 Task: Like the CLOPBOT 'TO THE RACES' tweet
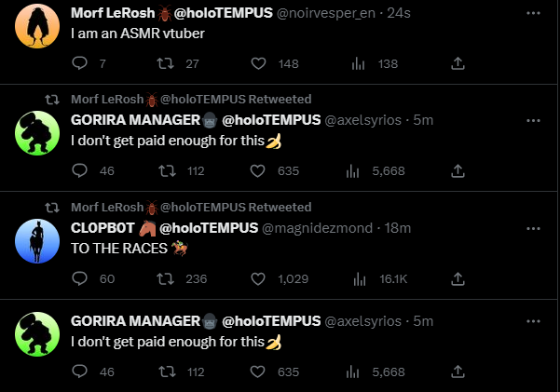258,278
